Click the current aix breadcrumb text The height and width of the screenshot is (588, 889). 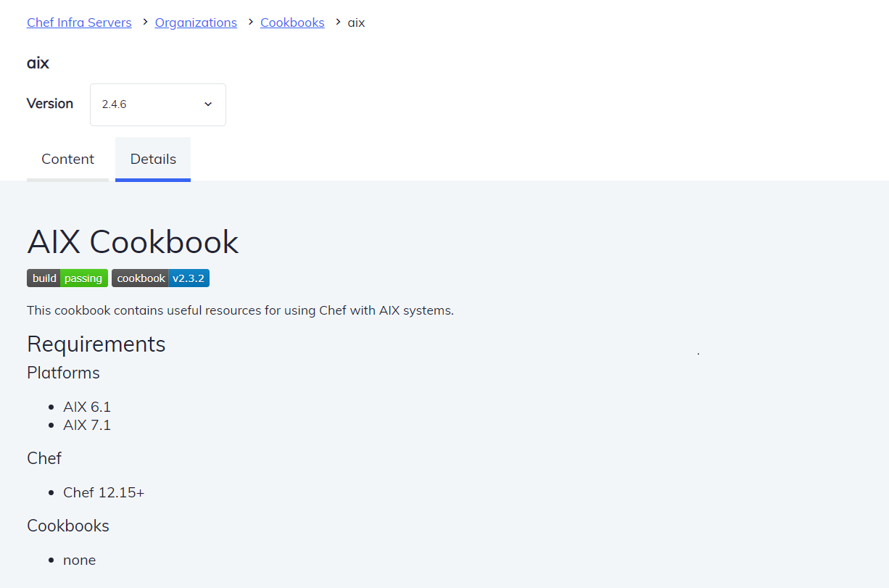click(x=356, y=22)
